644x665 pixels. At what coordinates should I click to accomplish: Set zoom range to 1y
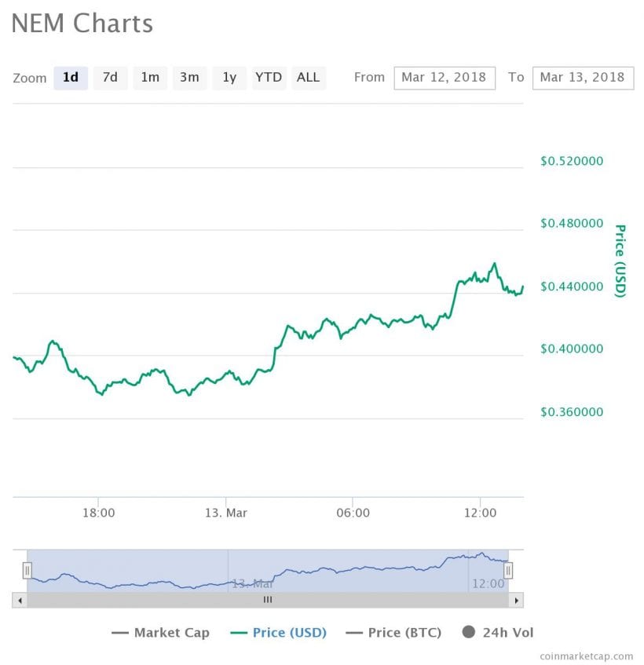pos(229,77)
